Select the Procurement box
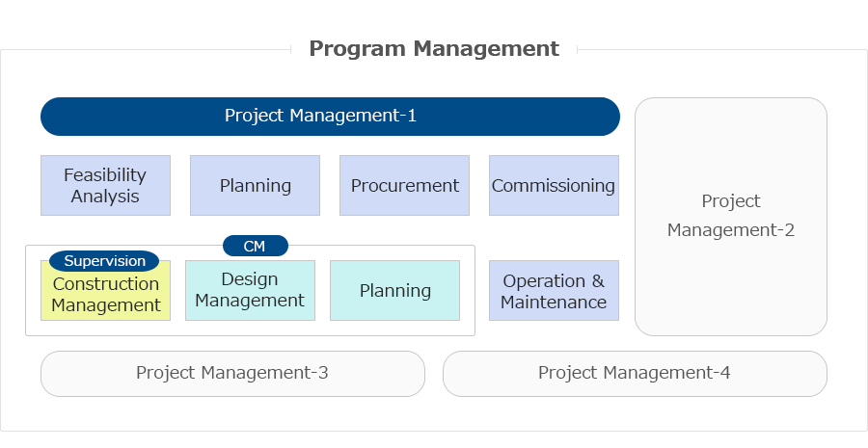Screen dimensions: 868x448 pos(405,185)
